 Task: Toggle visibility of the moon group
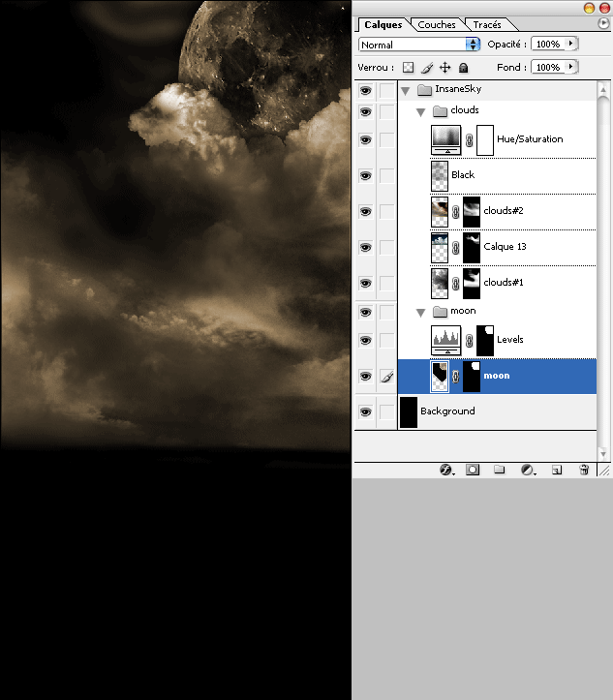[x=366, y=312]
